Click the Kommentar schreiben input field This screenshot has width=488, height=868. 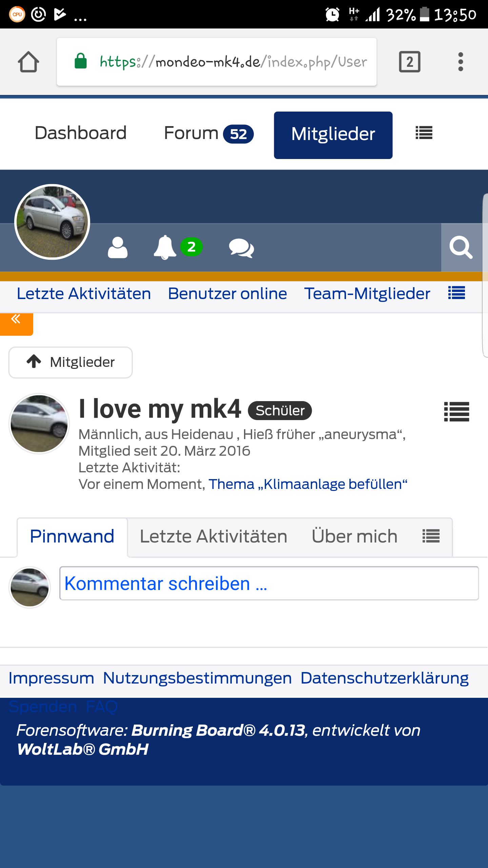click(269, 584)
